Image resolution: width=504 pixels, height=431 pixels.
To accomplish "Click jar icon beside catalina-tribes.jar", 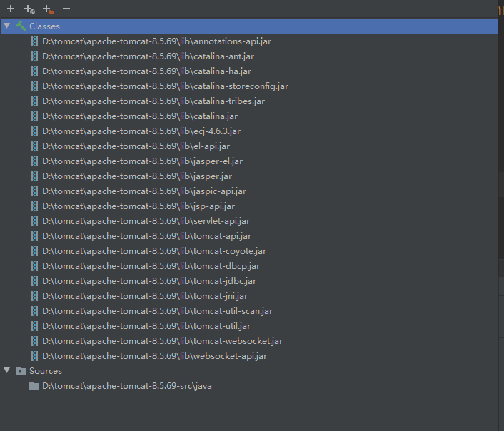I will click(34, 101).
